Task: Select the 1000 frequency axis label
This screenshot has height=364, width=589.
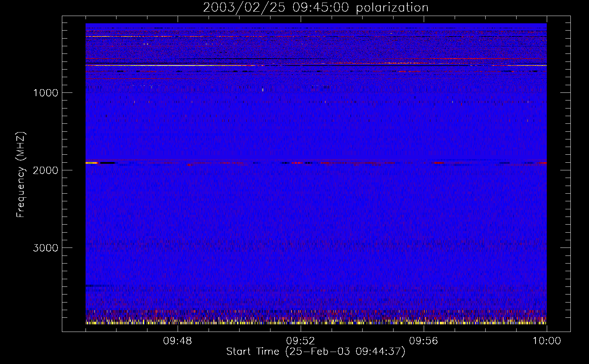Action: 46,93
